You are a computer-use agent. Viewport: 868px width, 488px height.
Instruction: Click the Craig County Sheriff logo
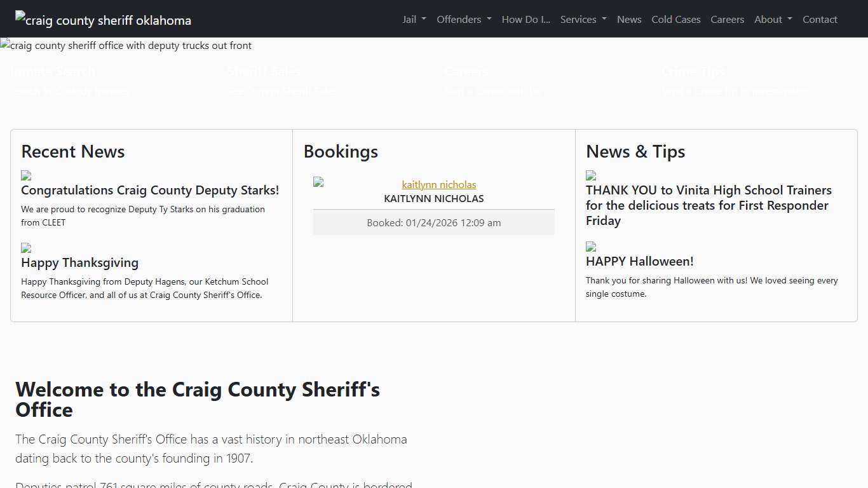click(102, 20)
